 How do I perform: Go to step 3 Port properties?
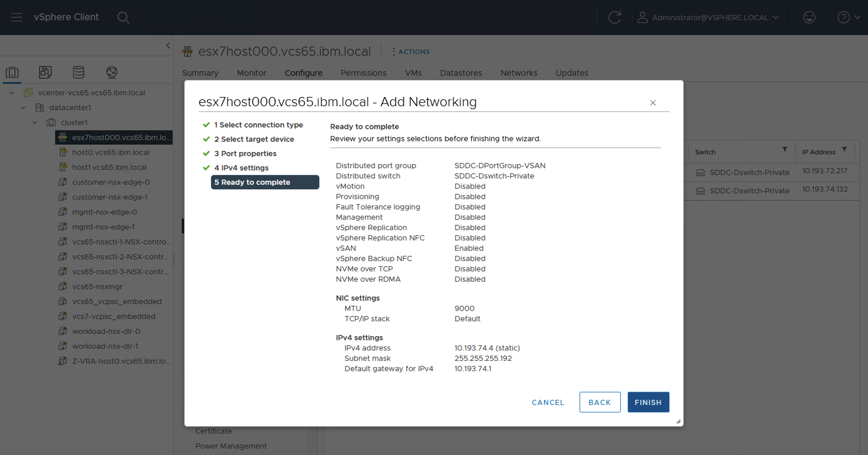[248, 153]
